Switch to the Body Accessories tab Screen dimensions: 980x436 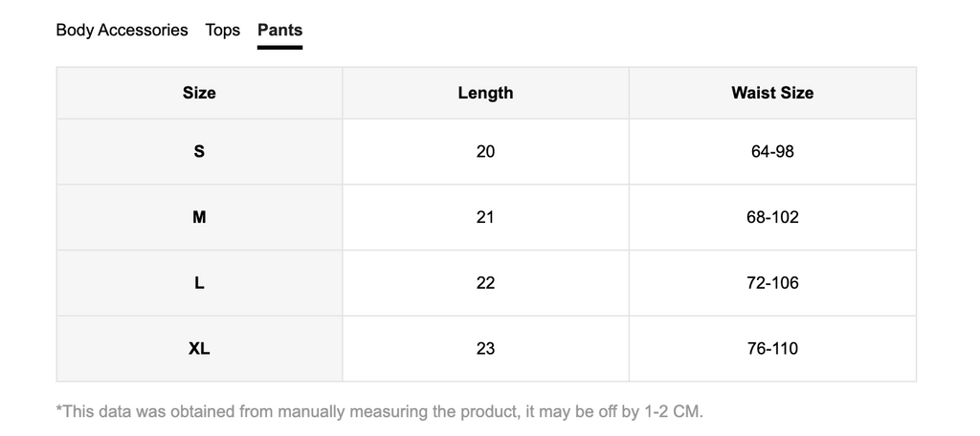click(122, 30)
